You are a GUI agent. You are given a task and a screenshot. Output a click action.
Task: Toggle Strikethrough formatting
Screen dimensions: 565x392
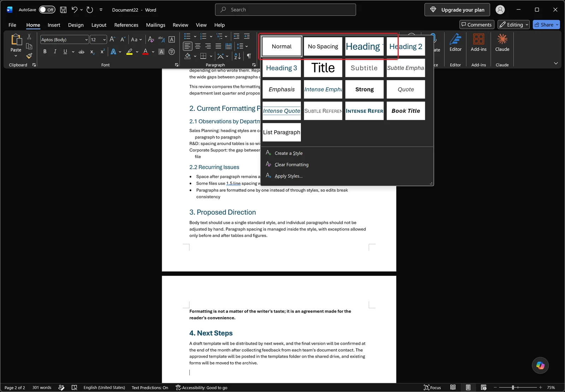[82, 52]
